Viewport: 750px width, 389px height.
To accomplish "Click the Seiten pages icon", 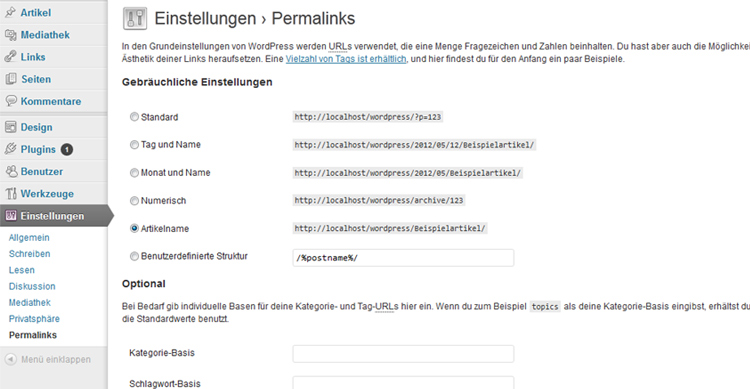I will click(10, 79).
